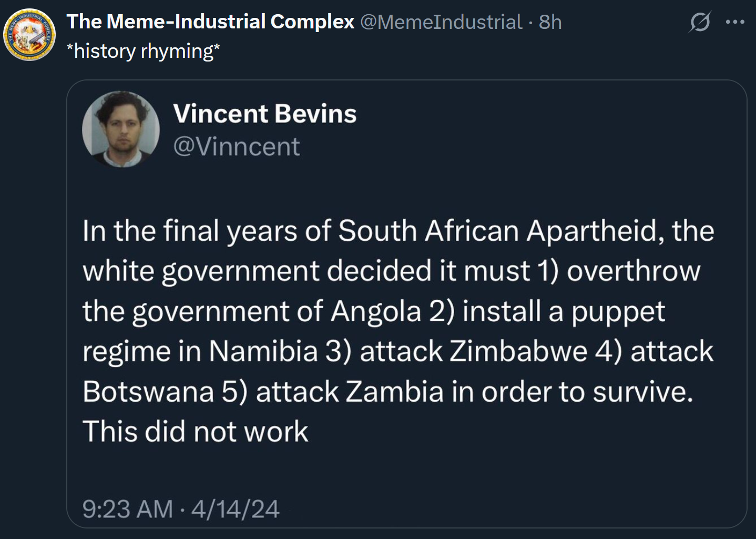Open the post via the 8h timestamp
Viewport: 756px width, 539px height.
[x=550, y=22]
